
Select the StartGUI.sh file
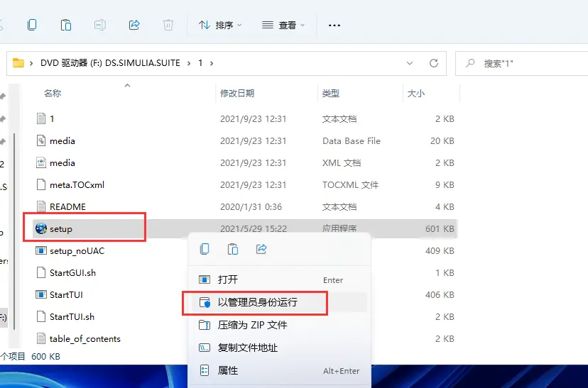point(72,272)
